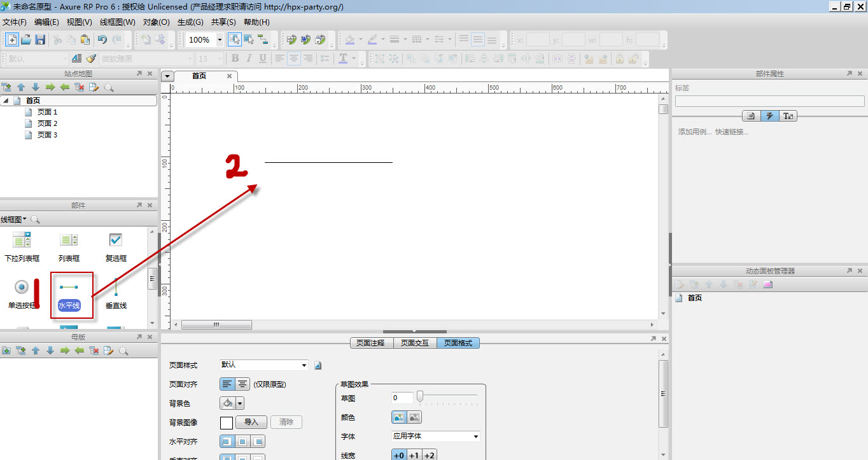
Task: Switch to the 页面注释 tab
Action: click(x=372, y=343)
